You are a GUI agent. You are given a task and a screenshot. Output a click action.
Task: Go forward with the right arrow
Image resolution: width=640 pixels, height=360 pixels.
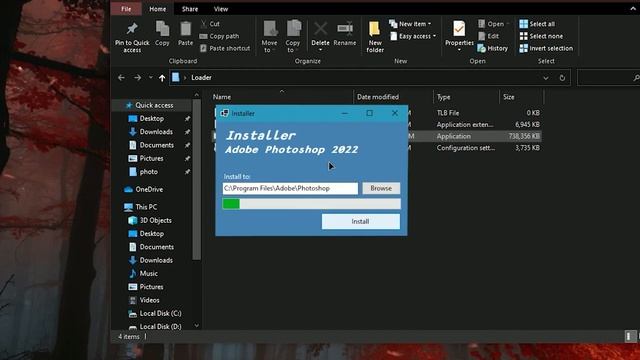pyautogui.click(x=138, y=78)
